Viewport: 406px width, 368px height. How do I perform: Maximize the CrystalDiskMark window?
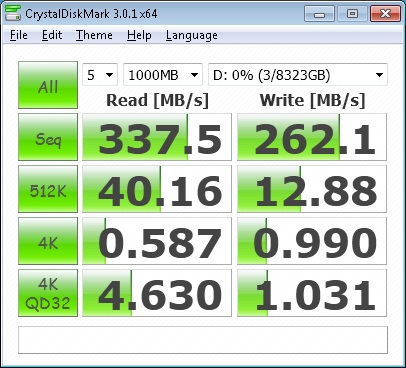coord(352,14)
